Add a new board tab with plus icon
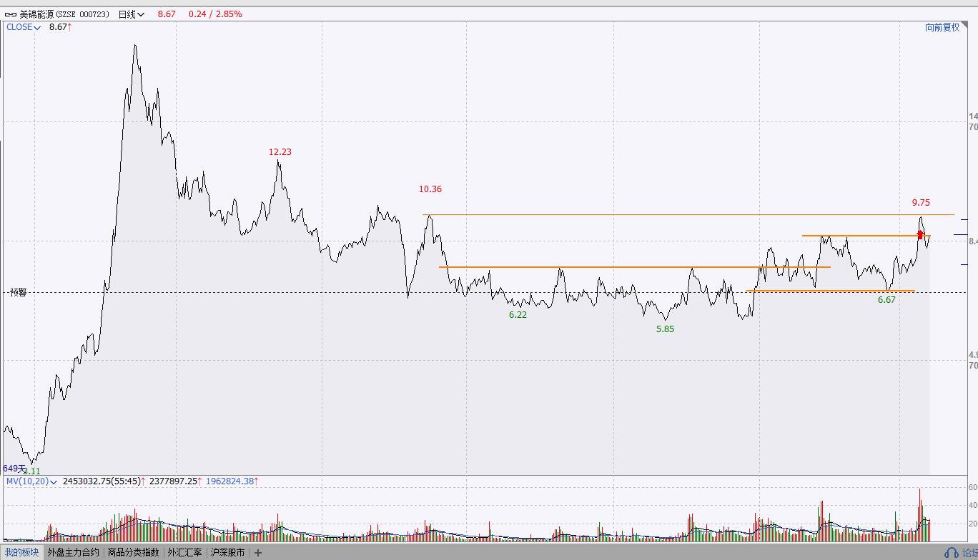The width and height of the screenshot is (978, 560). coord(258,553)
